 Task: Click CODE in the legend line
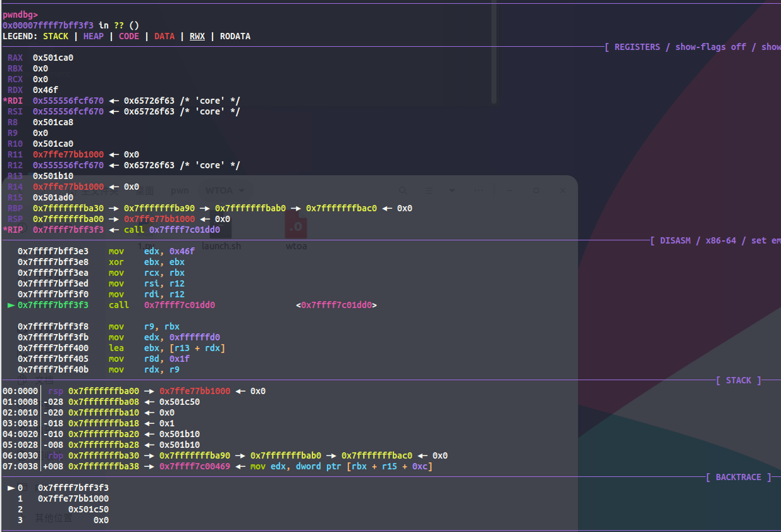[129, 36]
